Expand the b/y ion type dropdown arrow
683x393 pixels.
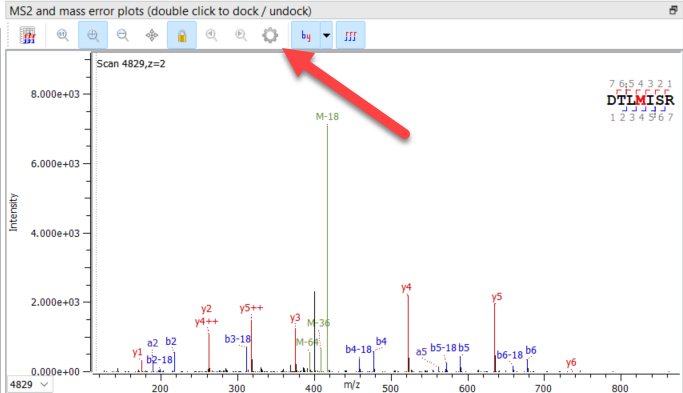pos(327,35)
